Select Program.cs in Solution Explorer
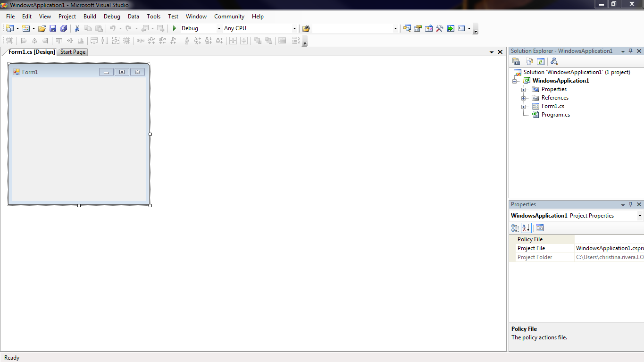The width and height of the screenshot is (644, 362). (x=555, y=115)
